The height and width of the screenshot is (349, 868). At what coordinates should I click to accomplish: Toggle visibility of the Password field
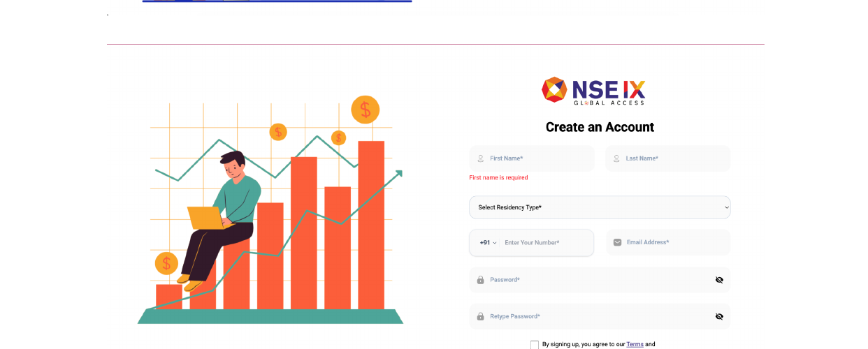click(x=719, y=280)
